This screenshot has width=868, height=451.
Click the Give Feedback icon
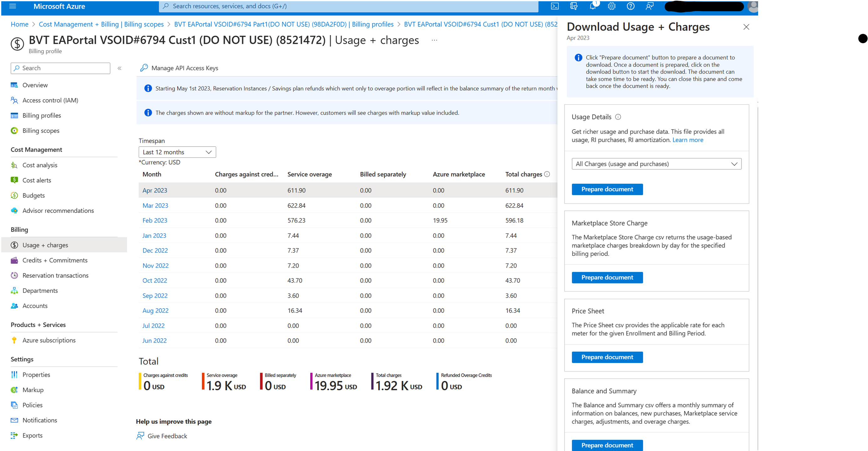[x=140, y=436]
